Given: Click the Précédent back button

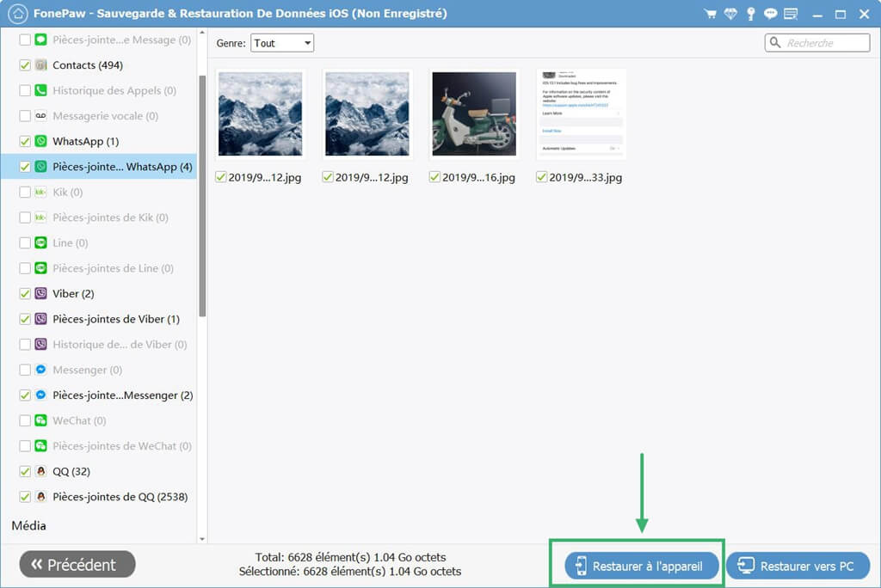Looking at the screenshot, I should click(x=77, y=564).
